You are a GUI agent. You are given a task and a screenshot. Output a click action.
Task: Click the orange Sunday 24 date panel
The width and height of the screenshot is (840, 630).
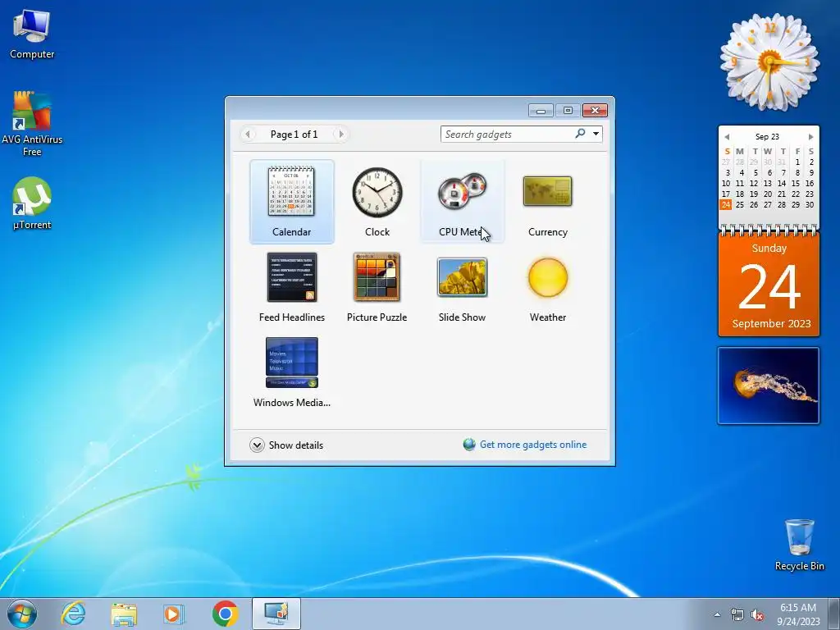click(769, 285)
